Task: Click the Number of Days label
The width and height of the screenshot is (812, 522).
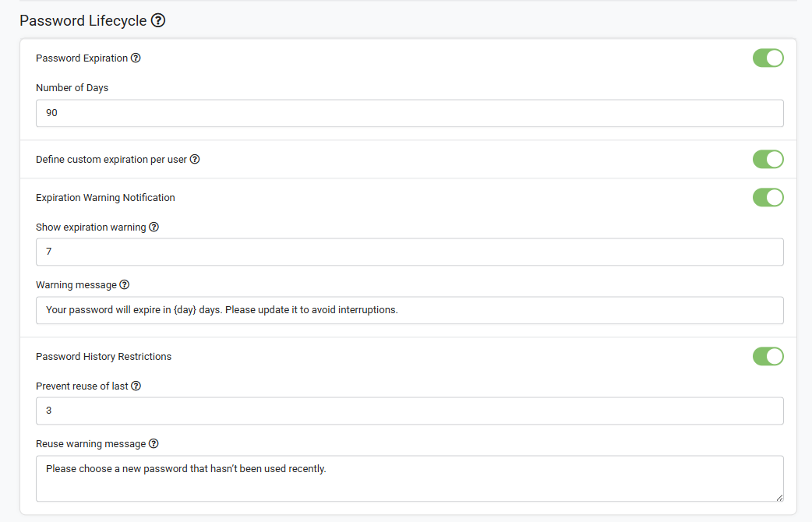Action: point(72,87)
